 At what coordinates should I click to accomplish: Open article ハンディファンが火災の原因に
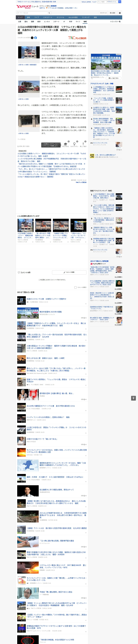coord(48,417)
